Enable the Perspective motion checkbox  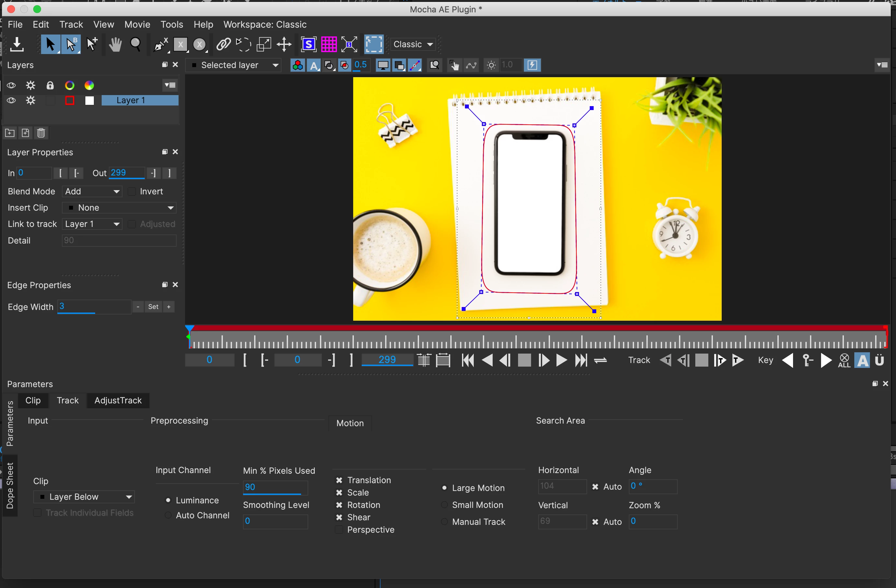tap(339, 530)
